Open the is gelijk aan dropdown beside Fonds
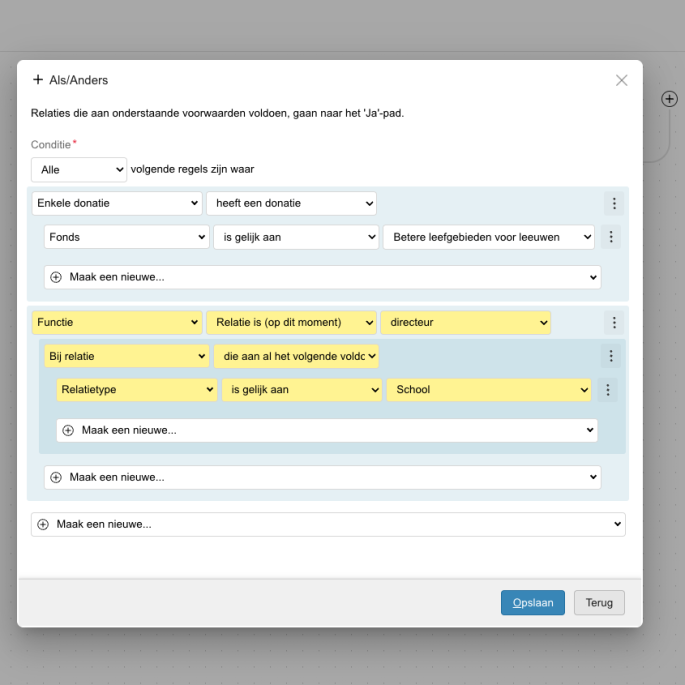The image size is (685, 685). 296,237
